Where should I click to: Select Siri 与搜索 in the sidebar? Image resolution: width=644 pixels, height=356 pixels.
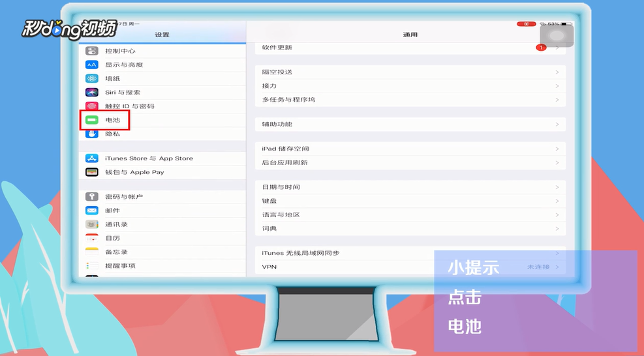162,93
